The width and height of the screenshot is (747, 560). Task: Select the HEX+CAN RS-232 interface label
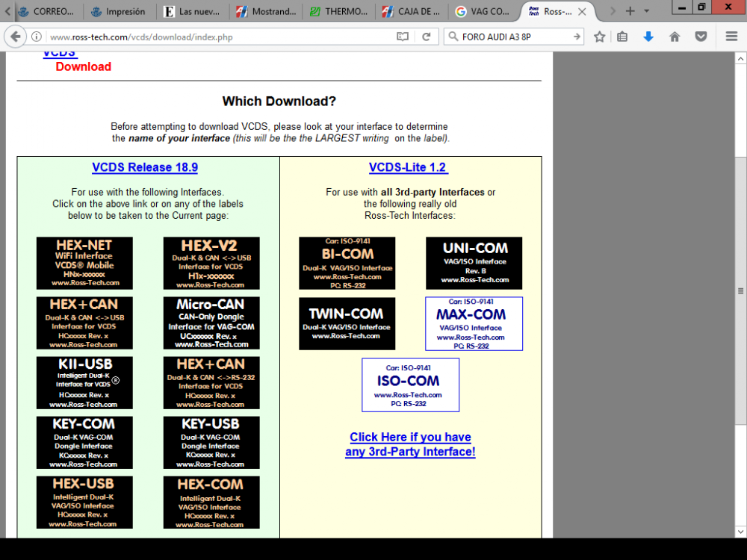coord(211,383)
